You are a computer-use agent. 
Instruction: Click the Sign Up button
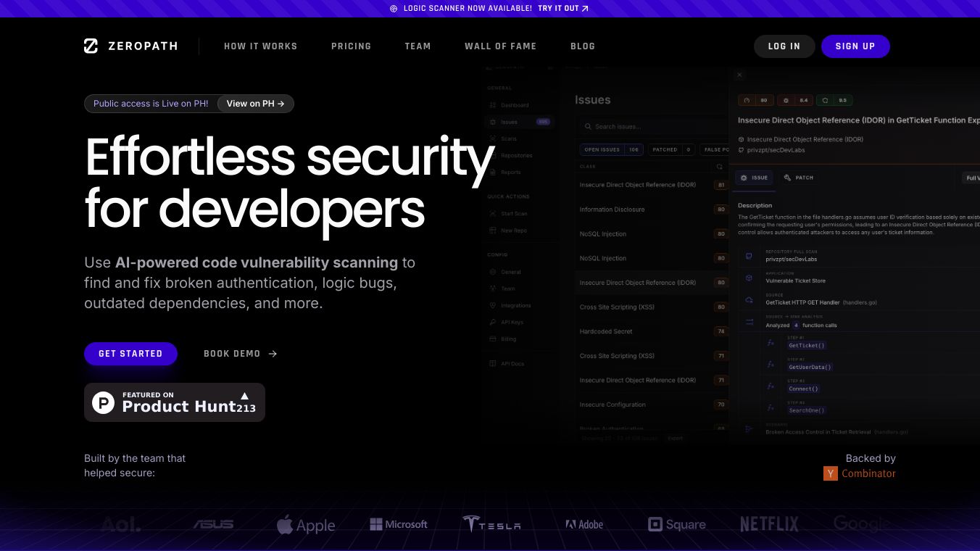click(x=855, y=46)
